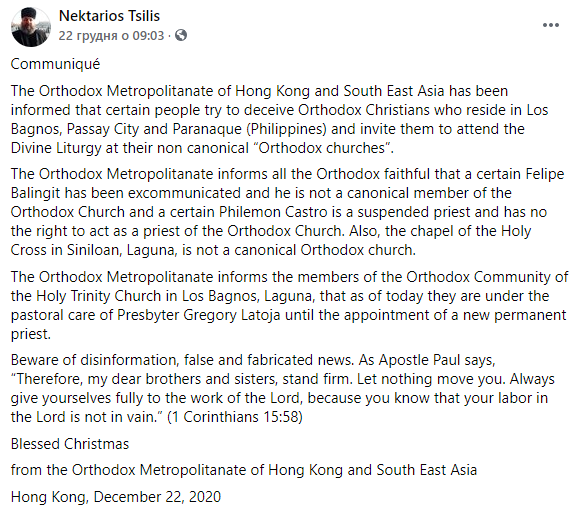Click the line starting “from the Orthodox Metropolitanate”
579x512 pixels.
pos(244,470)
